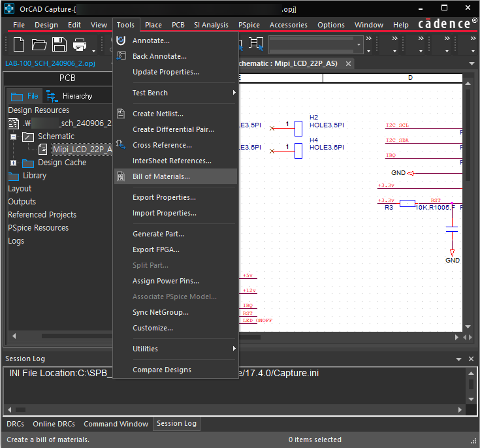
Task: Select the PSpice Resources tree item
Action: tap(39, 228)
